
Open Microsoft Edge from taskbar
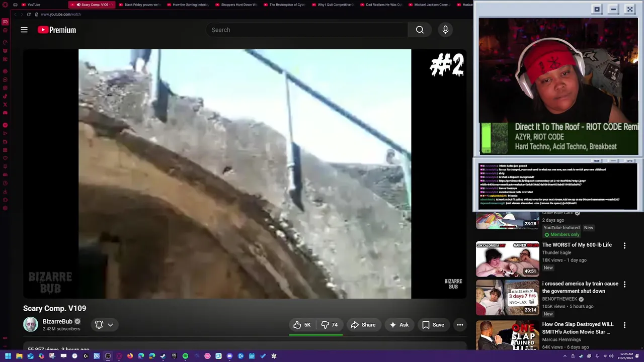(141, 356)
